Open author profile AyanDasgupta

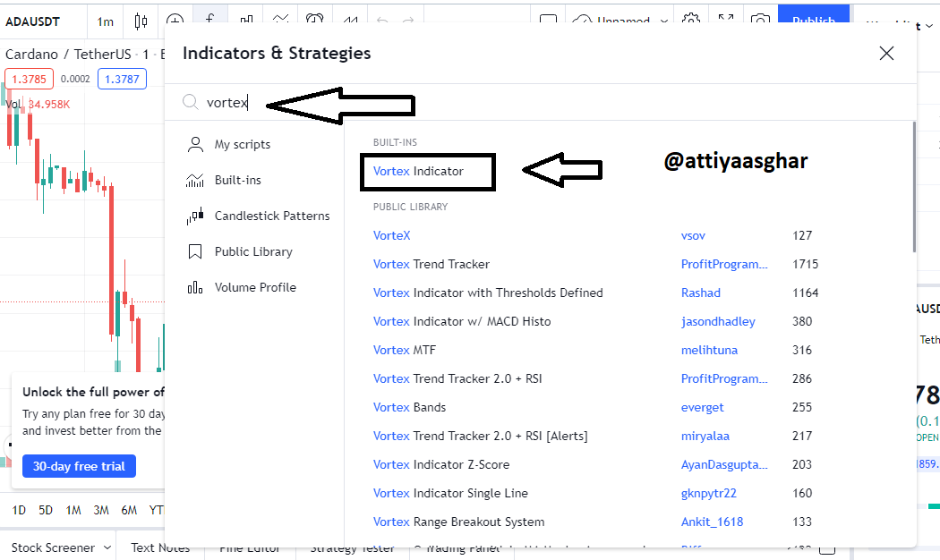point(724,465)
